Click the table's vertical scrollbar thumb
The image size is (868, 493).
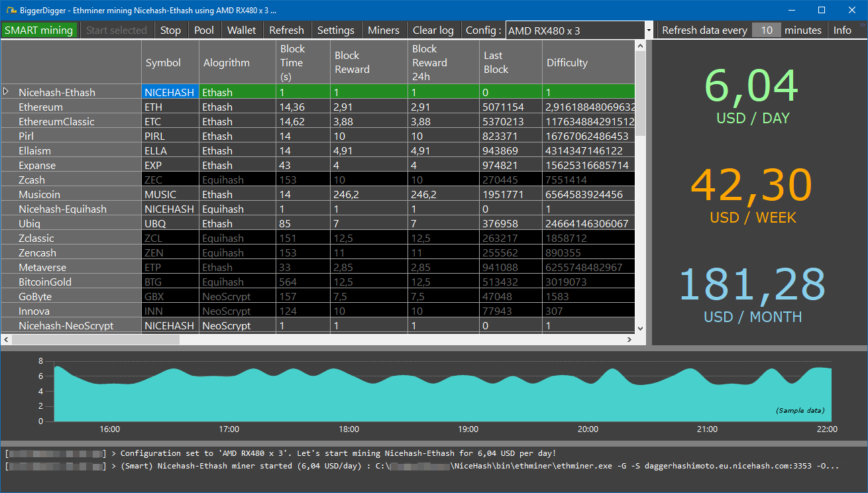[640, 94]
